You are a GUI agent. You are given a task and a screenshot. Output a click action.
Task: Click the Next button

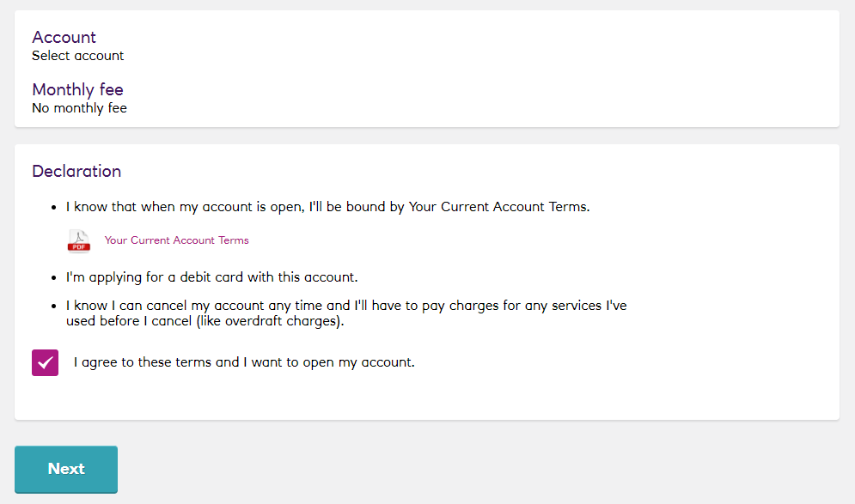66,469
